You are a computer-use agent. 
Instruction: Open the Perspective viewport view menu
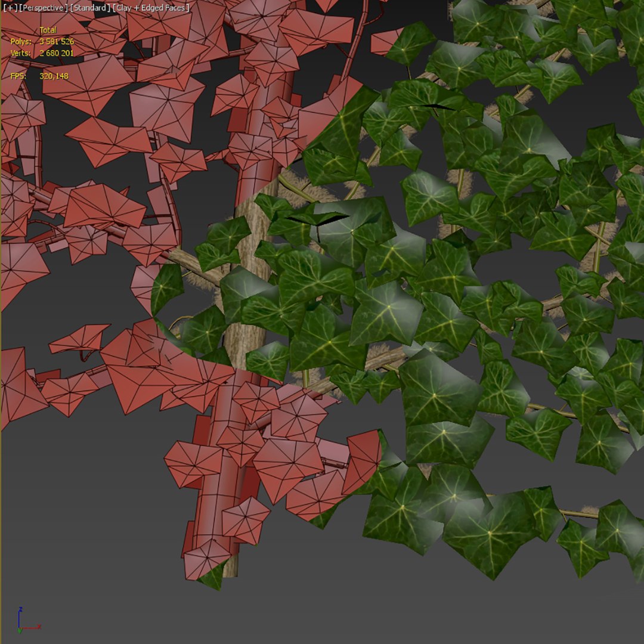[44, 8]
